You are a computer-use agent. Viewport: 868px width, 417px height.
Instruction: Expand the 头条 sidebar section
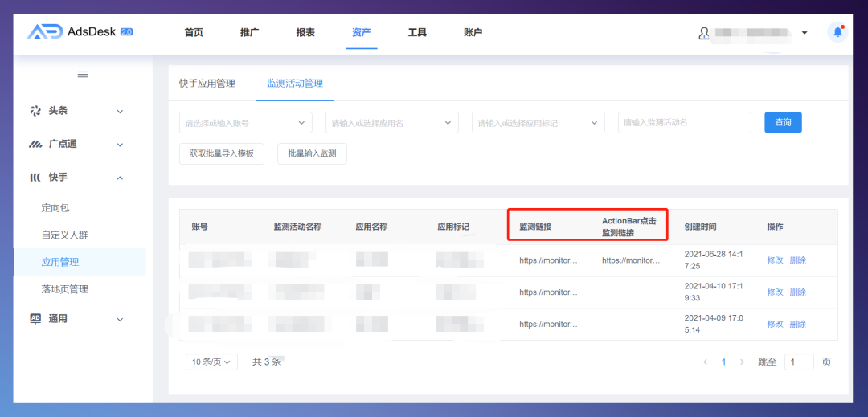tap(120, 112)
